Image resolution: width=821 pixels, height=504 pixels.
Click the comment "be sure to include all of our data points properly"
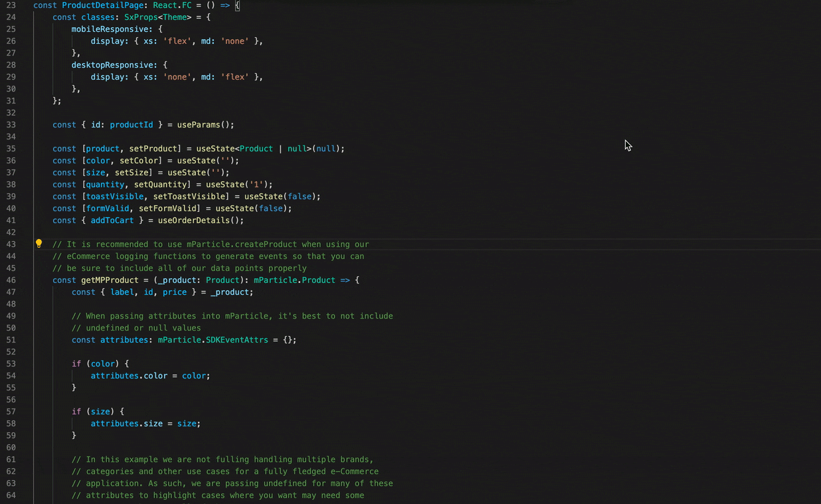pyautogui.click(x=179, y=268)
